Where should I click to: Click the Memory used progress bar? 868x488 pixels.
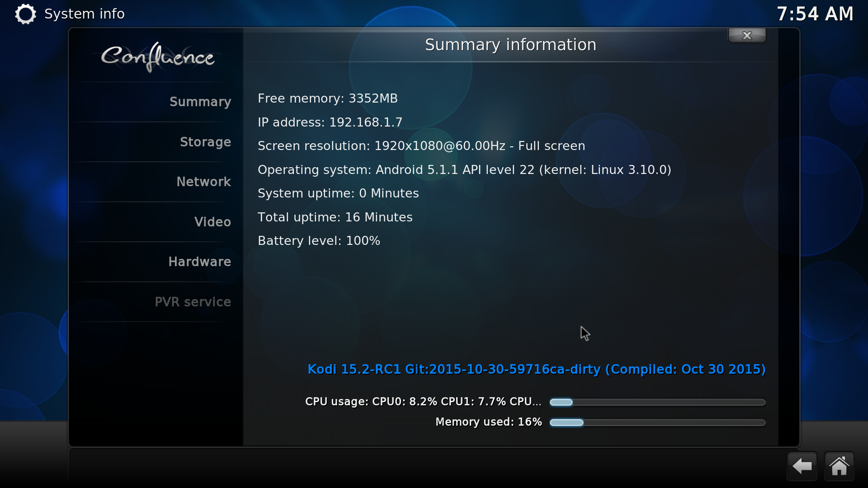click(x=657, y=422)
